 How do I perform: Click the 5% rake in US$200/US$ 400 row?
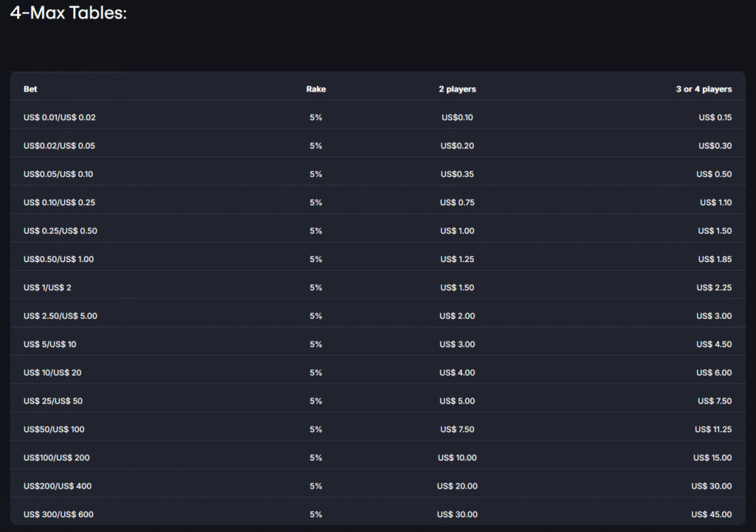[x=316, y=486]
